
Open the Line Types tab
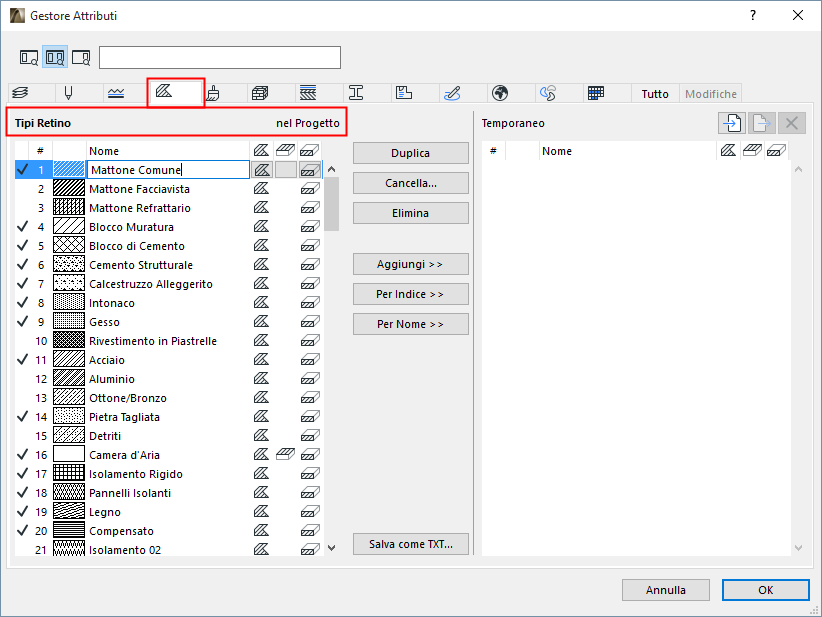point(116,93)
